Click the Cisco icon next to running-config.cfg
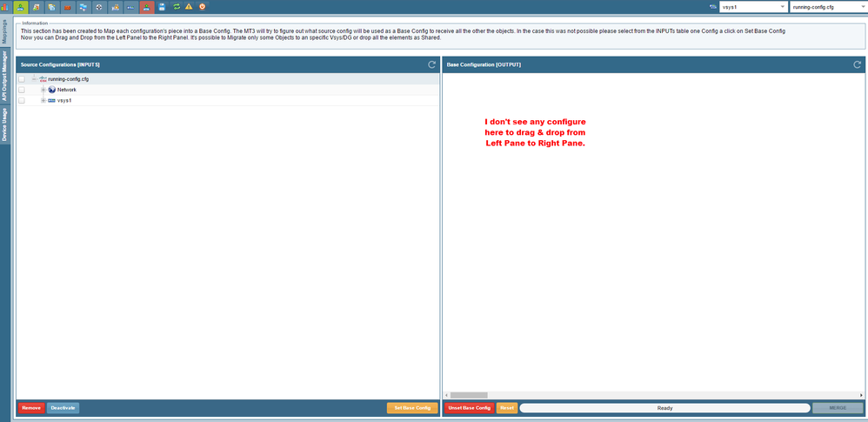 tap(43, 79)
